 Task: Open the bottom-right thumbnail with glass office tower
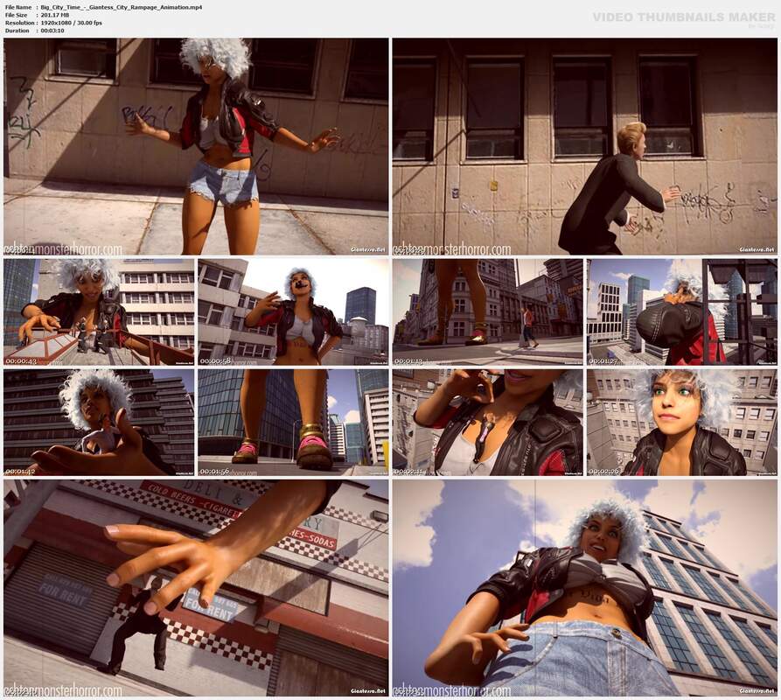coord(584,587)
